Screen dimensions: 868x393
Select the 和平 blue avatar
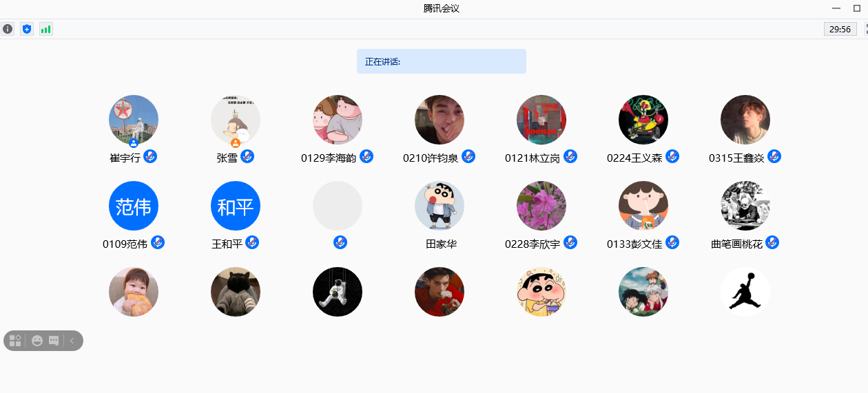click(x=236, y=206)
